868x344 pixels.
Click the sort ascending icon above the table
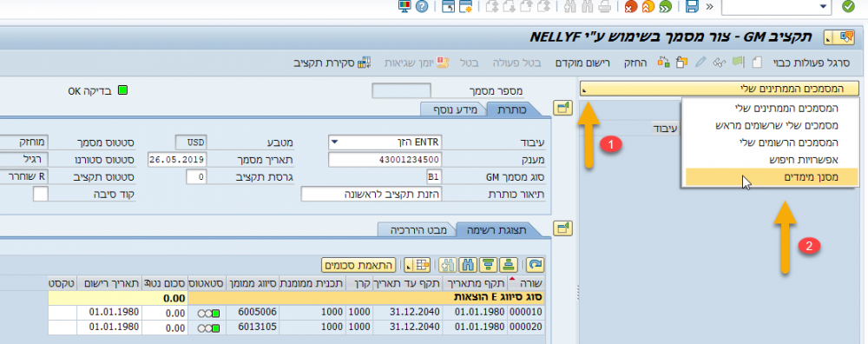point(509,265)
